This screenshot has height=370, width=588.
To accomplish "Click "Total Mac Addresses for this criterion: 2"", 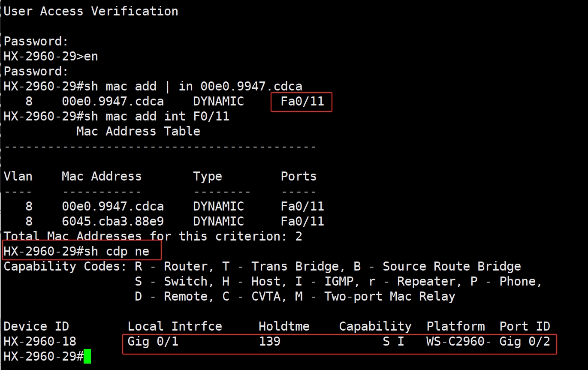I will coord(153,236).
